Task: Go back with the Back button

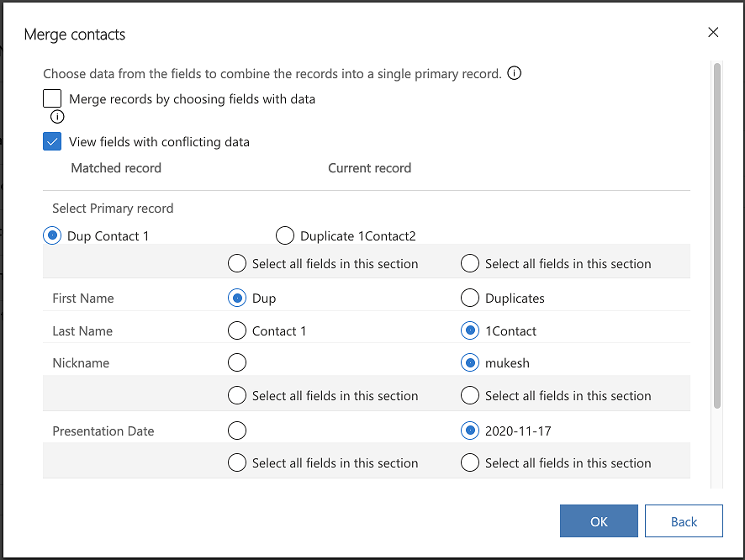Action: pyautogui.click(x=684, y=521)
